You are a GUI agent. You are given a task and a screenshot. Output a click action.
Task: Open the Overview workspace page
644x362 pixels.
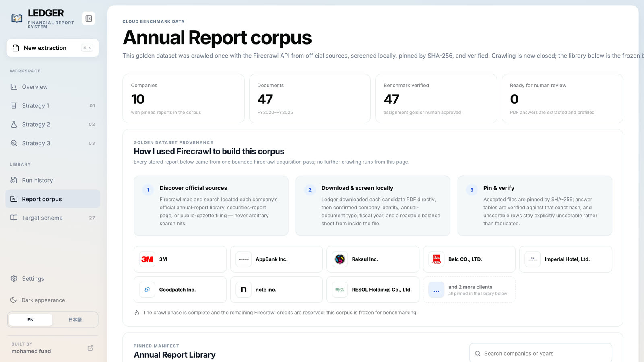[x=53, y=87]
